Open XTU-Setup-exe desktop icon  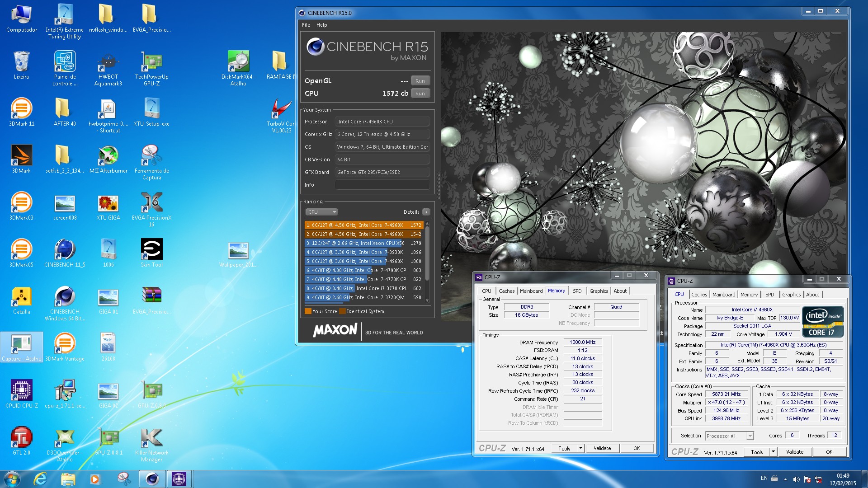151,112
